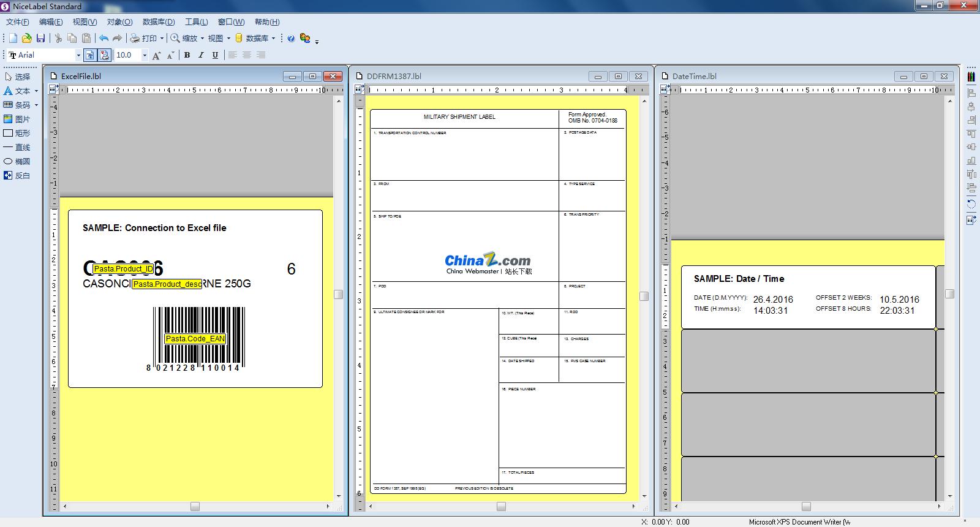Open the 视图(V) menu

point(85,22)
